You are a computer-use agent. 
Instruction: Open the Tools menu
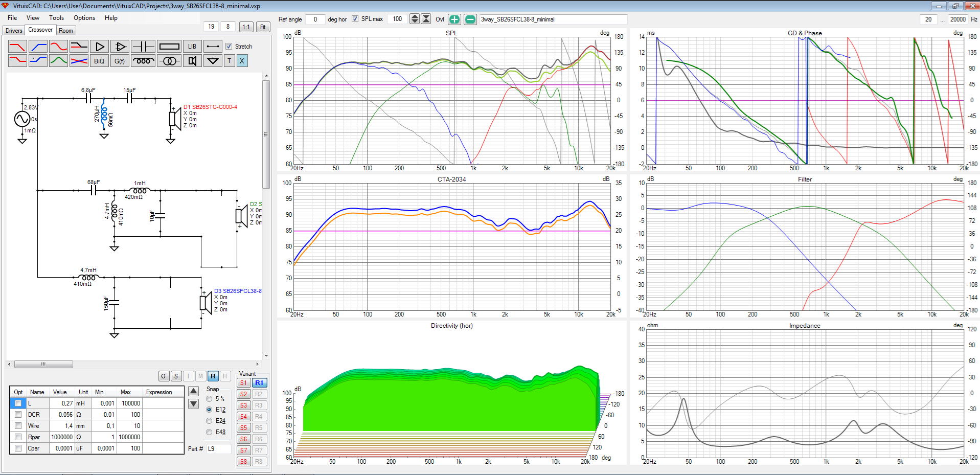(56, 18)
